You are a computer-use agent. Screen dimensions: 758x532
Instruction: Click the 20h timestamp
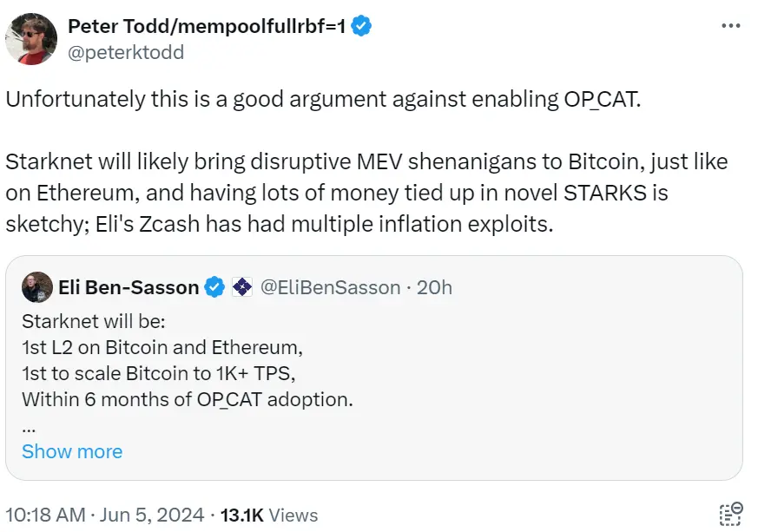click(x=435, y=286)
